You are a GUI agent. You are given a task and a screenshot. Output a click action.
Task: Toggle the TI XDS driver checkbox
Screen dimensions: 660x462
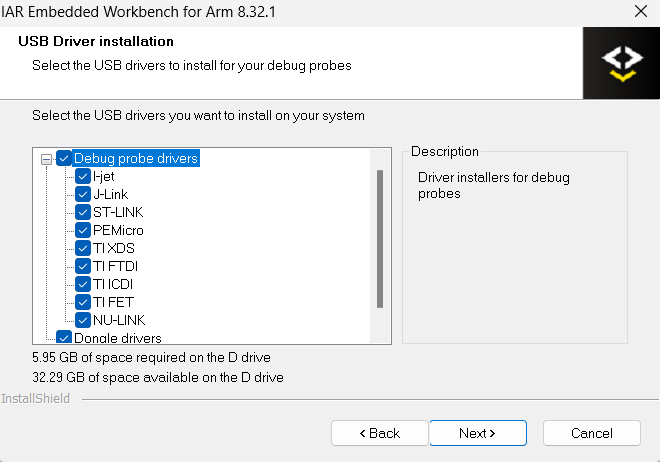(83, 248)
